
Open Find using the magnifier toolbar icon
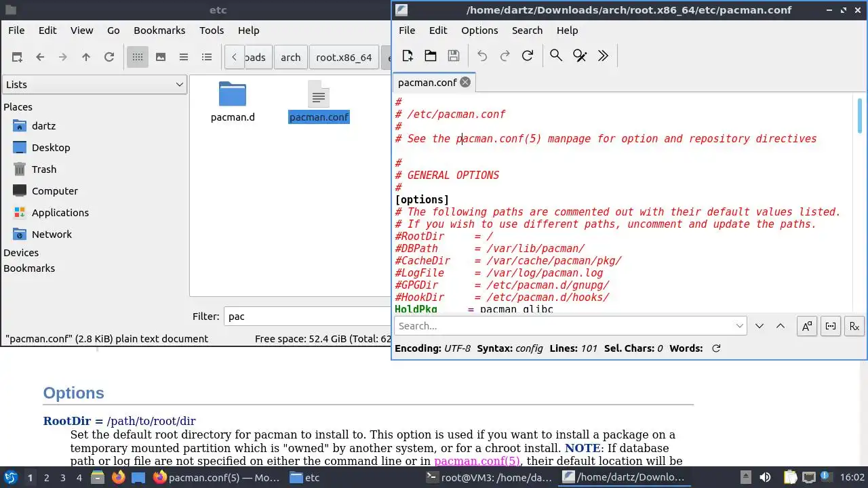[x=556, y=56]
